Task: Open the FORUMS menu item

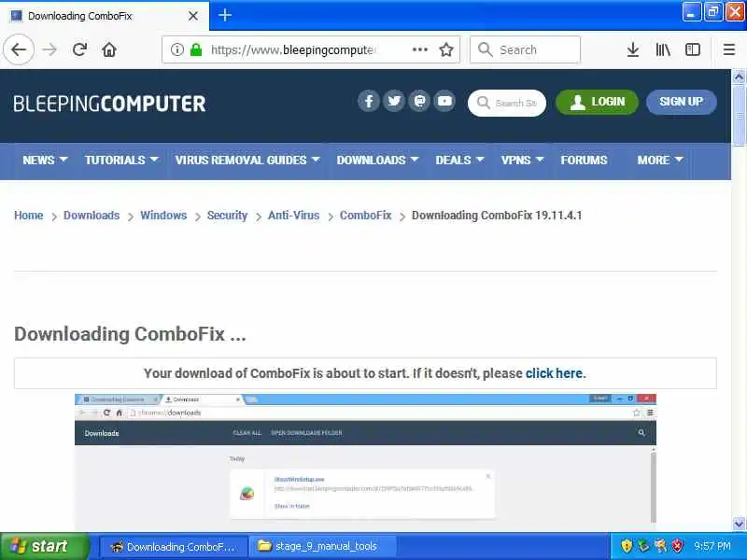Action: [584, 161]
